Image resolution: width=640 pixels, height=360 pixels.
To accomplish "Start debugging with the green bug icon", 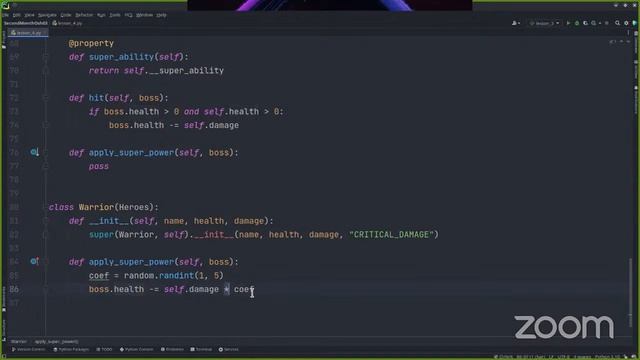I will click(x=577, y=23).
